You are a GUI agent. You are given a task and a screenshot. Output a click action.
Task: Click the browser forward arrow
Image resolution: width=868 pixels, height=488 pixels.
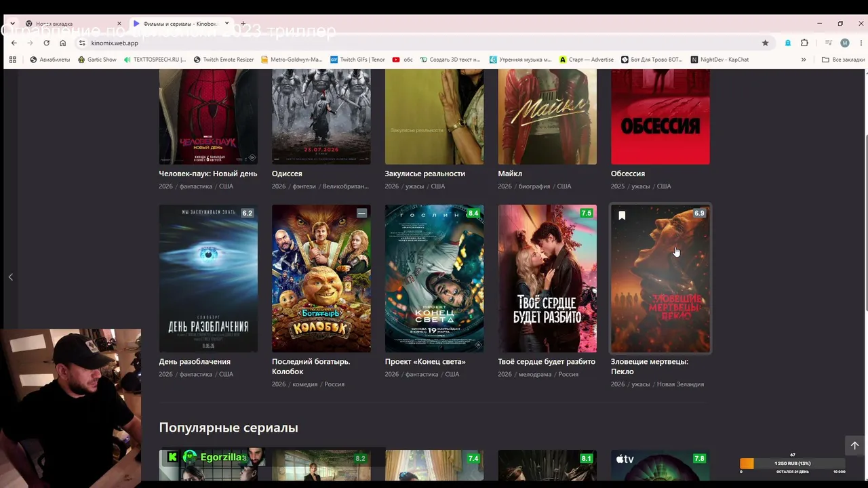(x=31, y=43)
